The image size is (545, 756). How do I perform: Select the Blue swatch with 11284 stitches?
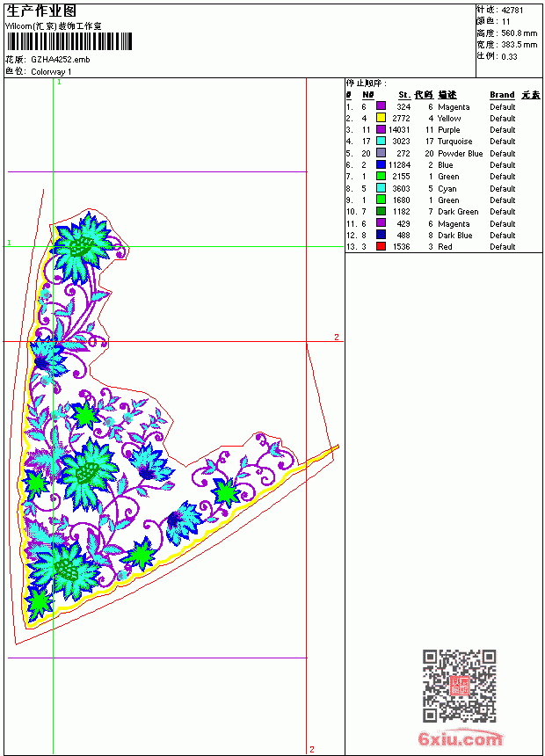coord(381,164)
